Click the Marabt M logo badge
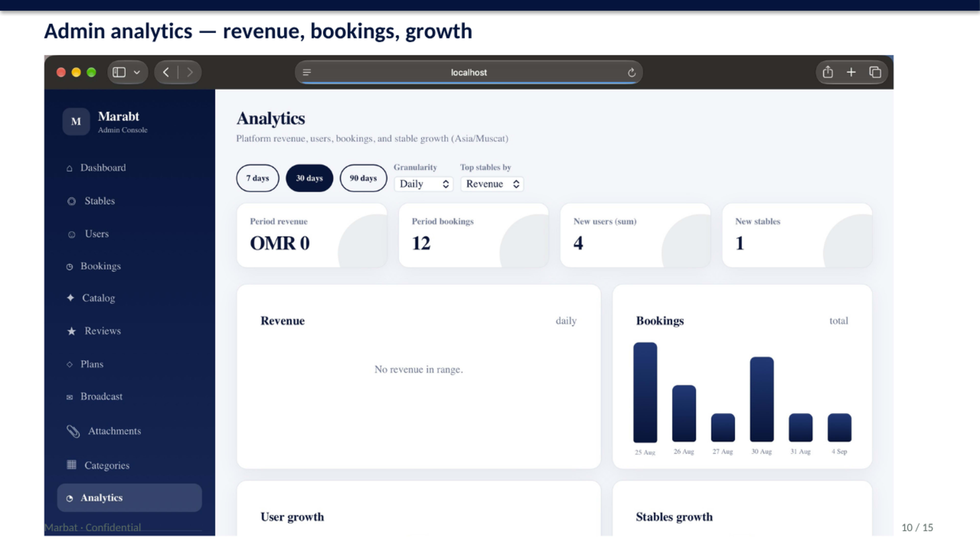Screen dimensions: 980x551 click(76, 121)
